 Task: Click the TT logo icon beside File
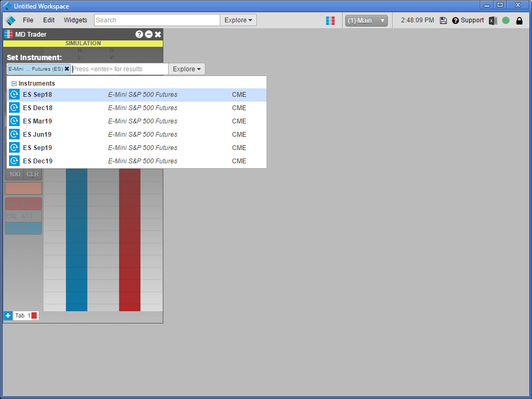click(x=11, y=20)
